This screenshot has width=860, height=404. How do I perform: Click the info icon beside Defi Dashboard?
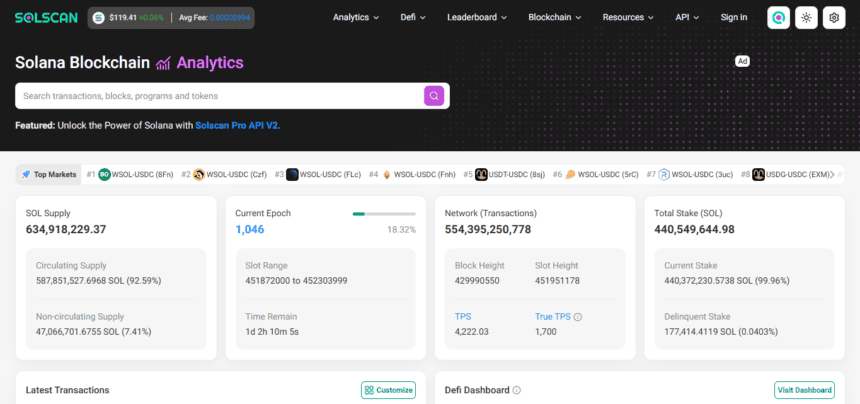coord(517,390)
